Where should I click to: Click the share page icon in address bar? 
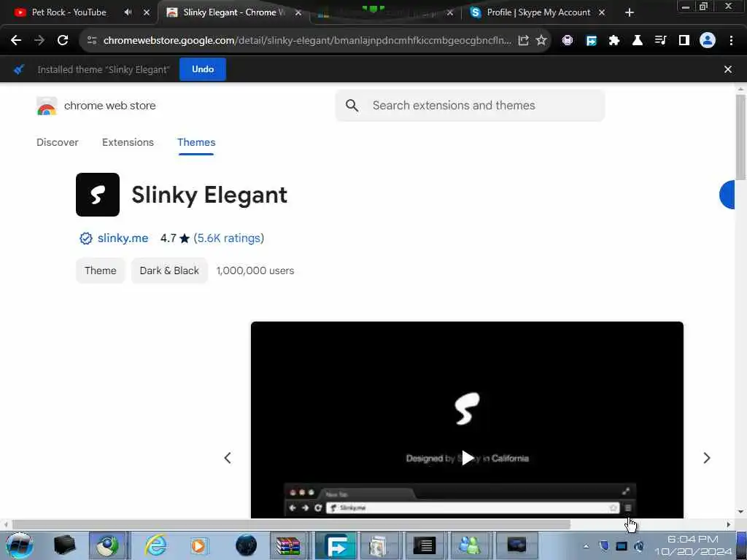point(523,41)
